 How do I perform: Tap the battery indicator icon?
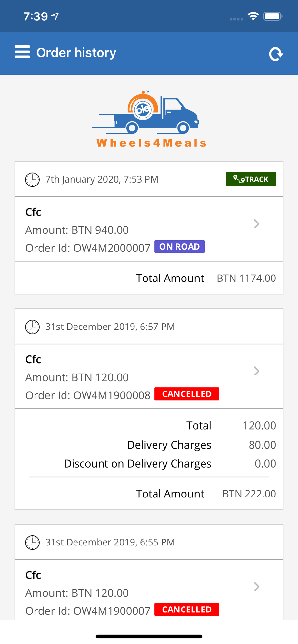273,16
